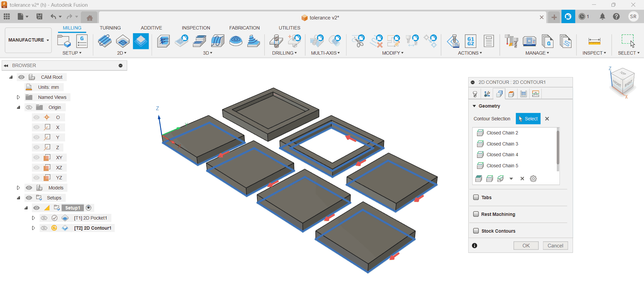Image resolution: width=644 pixels, height=291 pixels.
Task: Click the ViewCube navigation cube
Action: click(x=623, y=81)
